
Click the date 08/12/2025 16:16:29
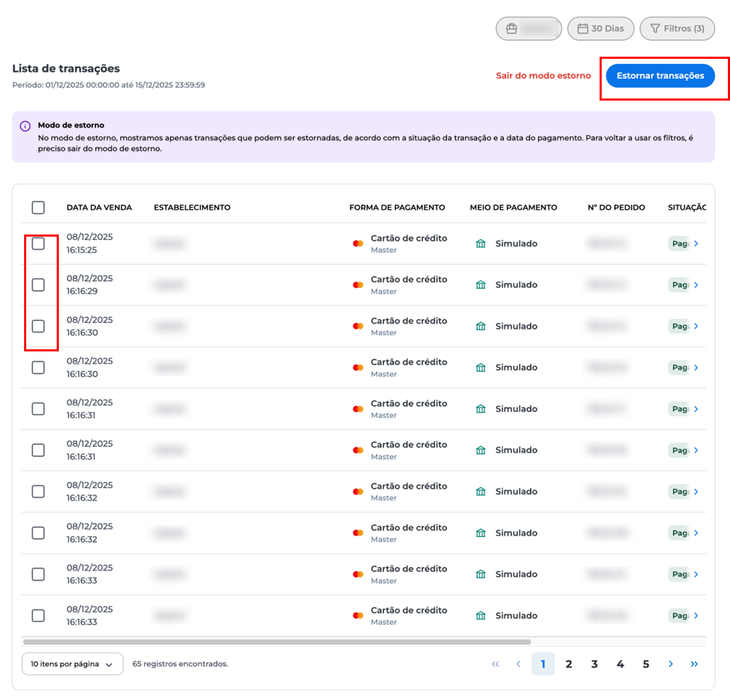(89, 285)
